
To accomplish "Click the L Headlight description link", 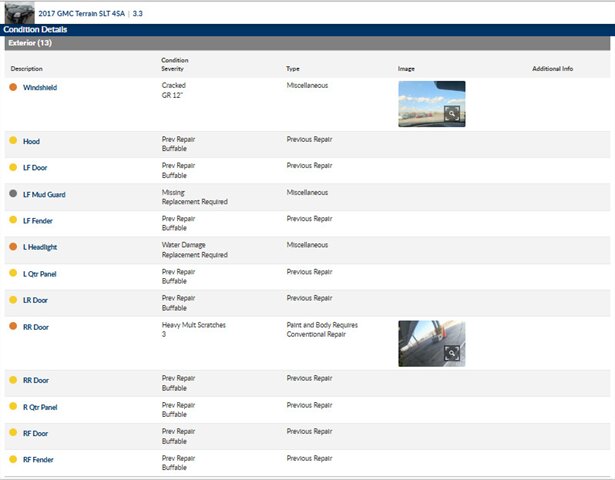I will [x=42, y=246].
